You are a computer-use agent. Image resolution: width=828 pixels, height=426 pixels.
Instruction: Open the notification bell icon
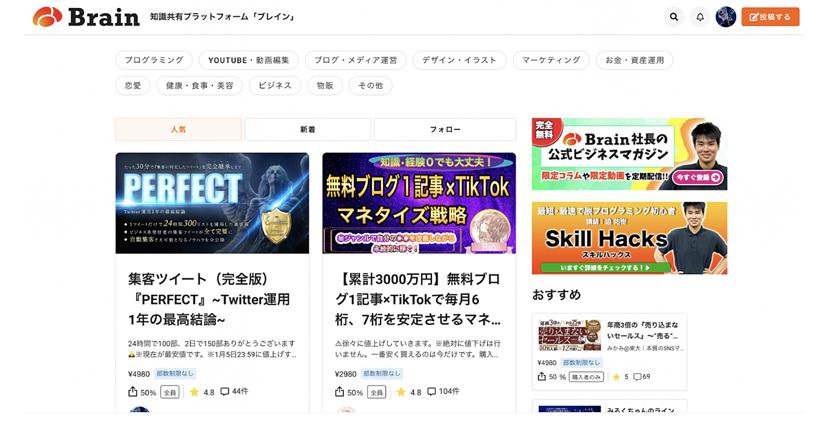pyautogui.click(x=700, y=17)
